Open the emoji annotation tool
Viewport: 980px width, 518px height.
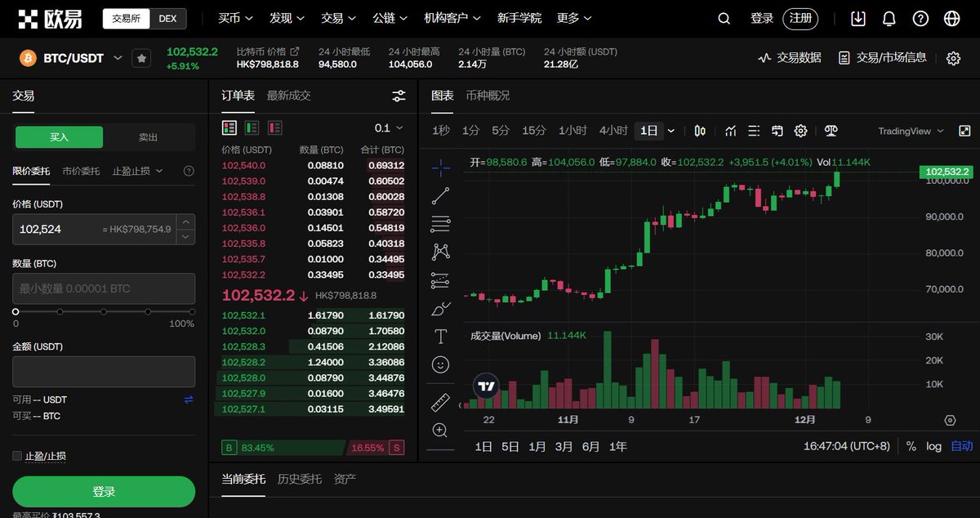(441, 365)
